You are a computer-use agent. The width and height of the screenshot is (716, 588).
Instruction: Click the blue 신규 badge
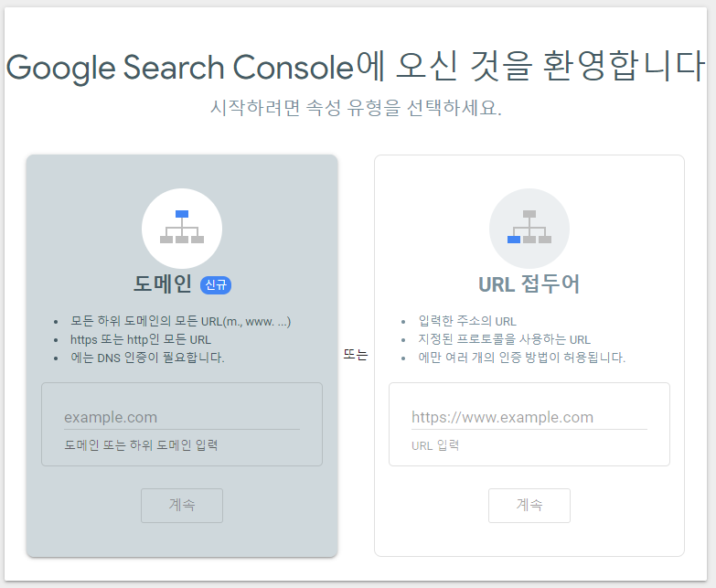pos(216,285)
